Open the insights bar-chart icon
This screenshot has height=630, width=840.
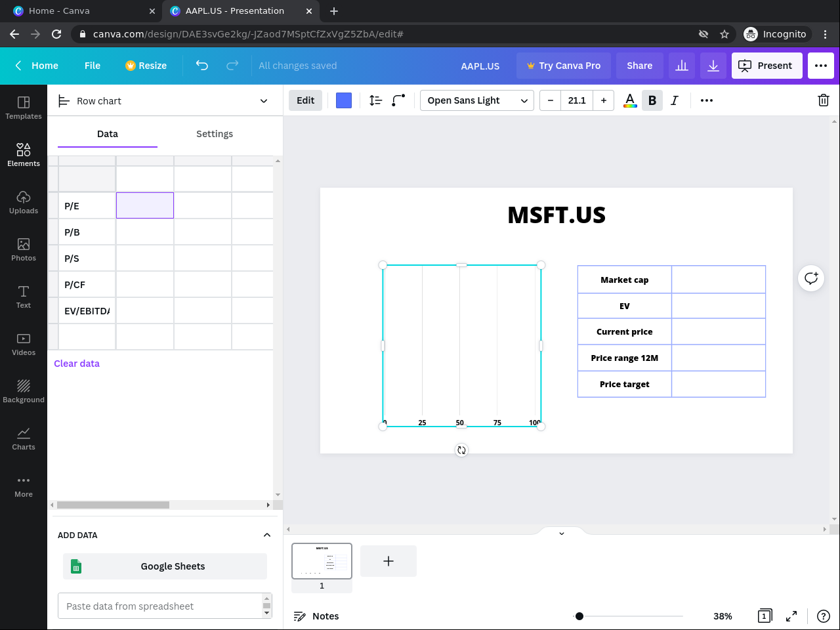[x=682, y=66]
